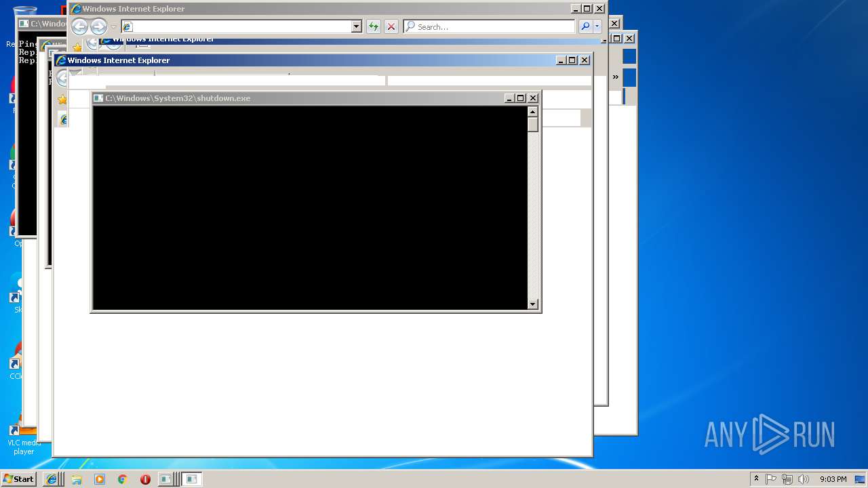Expand the address bar dropdown arrow

coord(357,26)
